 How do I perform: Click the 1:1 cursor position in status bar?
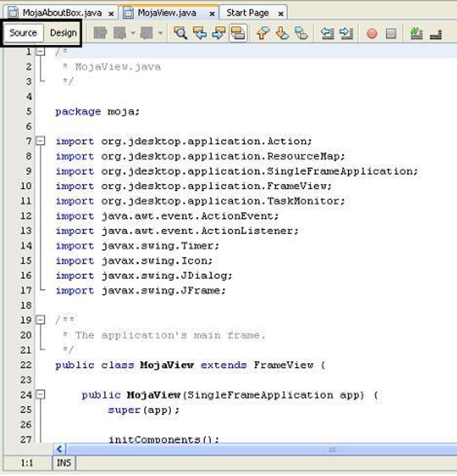point(27,463)
